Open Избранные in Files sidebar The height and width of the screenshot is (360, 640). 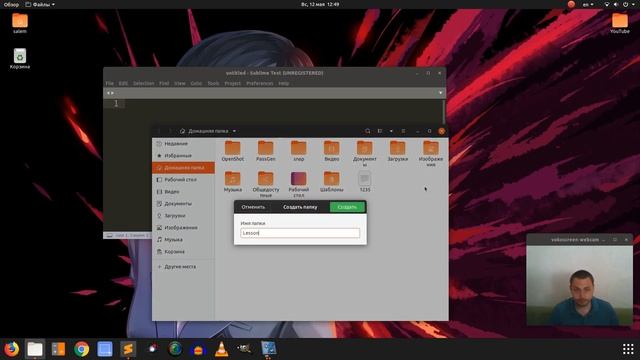pos(183,156)
